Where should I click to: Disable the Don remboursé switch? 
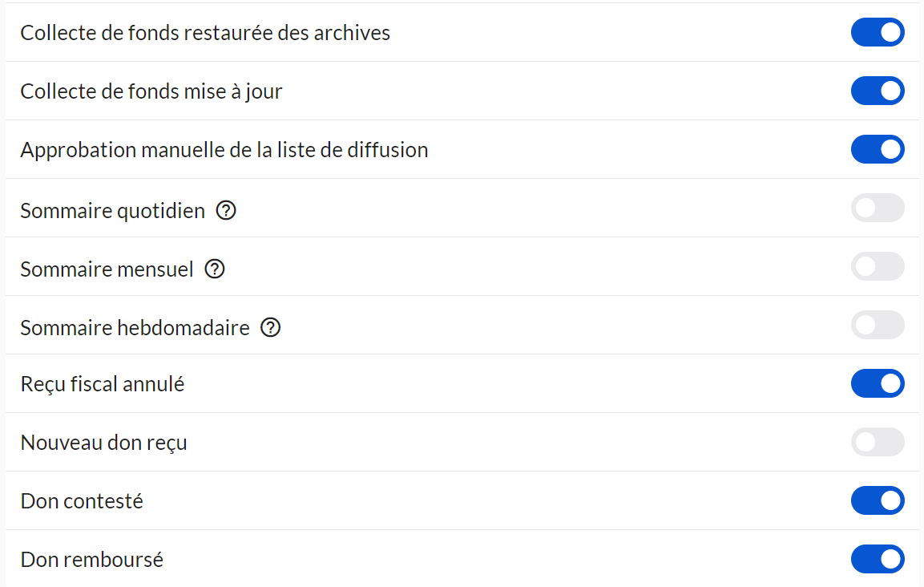[878, 560]
